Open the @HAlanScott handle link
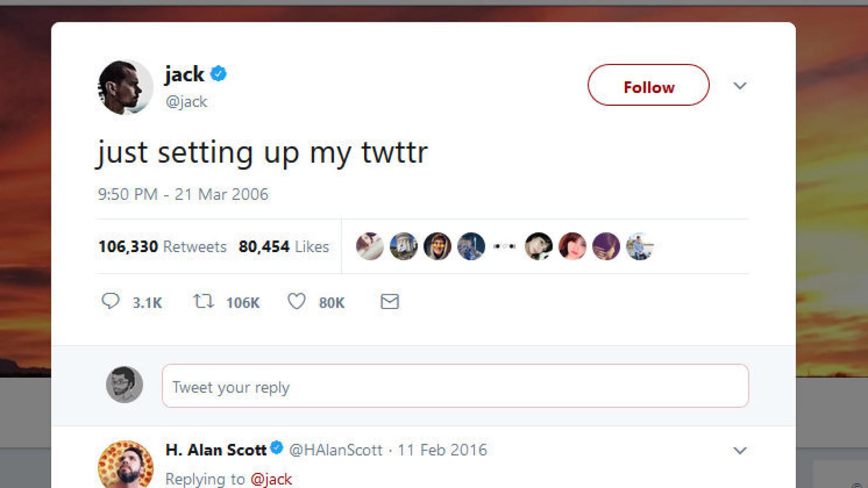868x488 pixels. (x=335, y=450)
